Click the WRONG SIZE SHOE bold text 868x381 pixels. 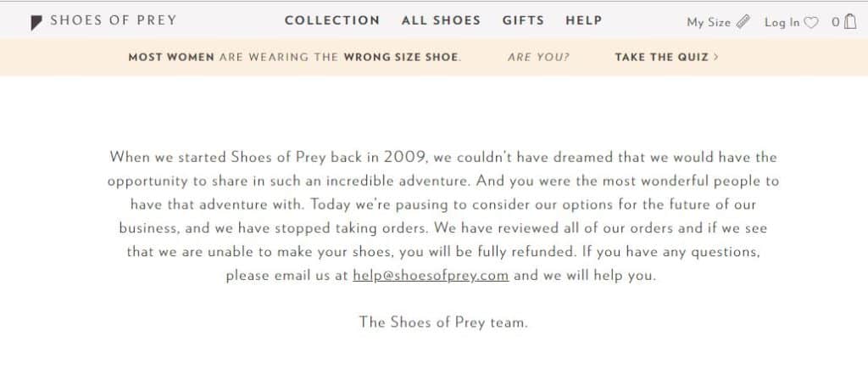(x=401, y=57)
